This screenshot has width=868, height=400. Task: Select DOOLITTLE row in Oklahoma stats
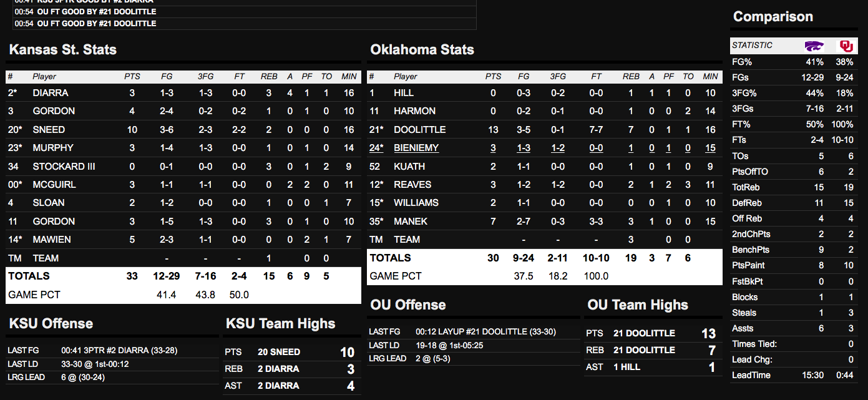click(545, 130)
